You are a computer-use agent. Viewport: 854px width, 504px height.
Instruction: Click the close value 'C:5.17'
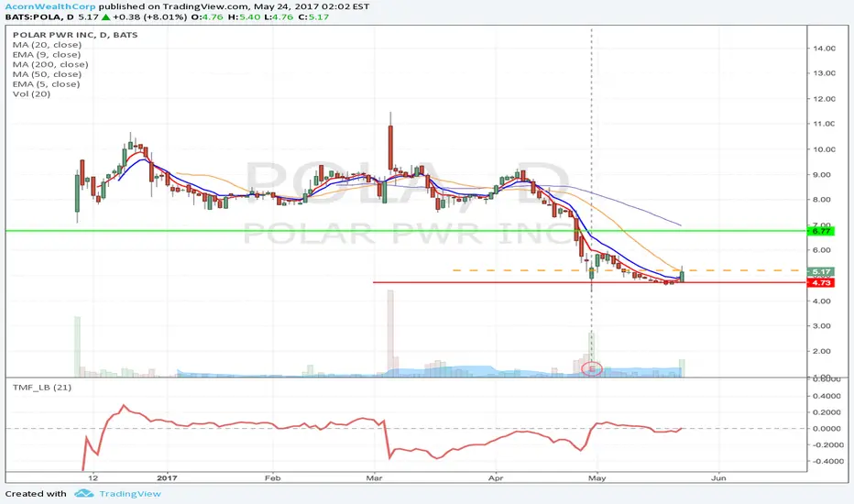(312, 16)
